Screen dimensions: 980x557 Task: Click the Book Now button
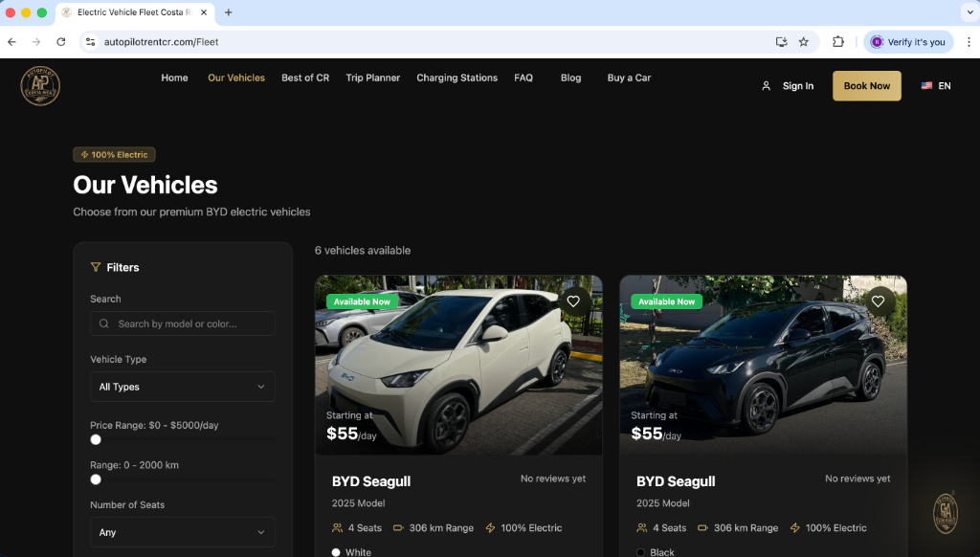(x=866, y=85)
